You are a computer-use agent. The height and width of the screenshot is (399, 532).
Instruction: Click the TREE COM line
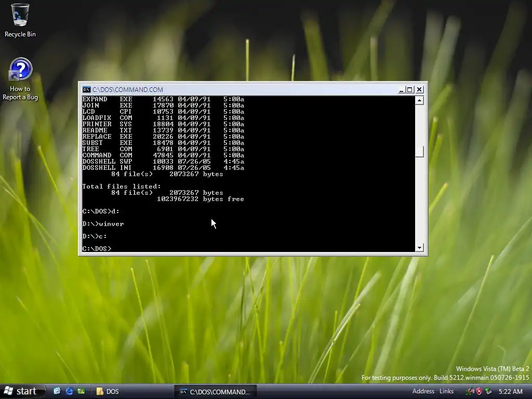tap(163, 149)
